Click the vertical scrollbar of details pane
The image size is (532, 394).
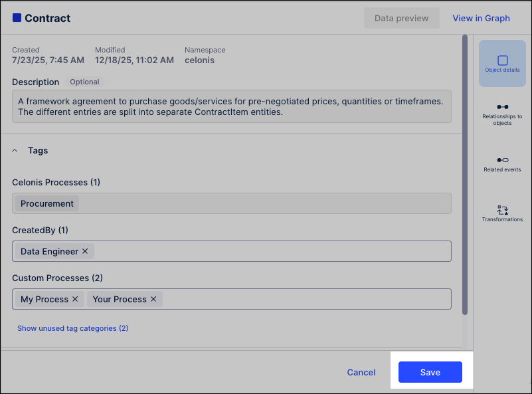464,173
